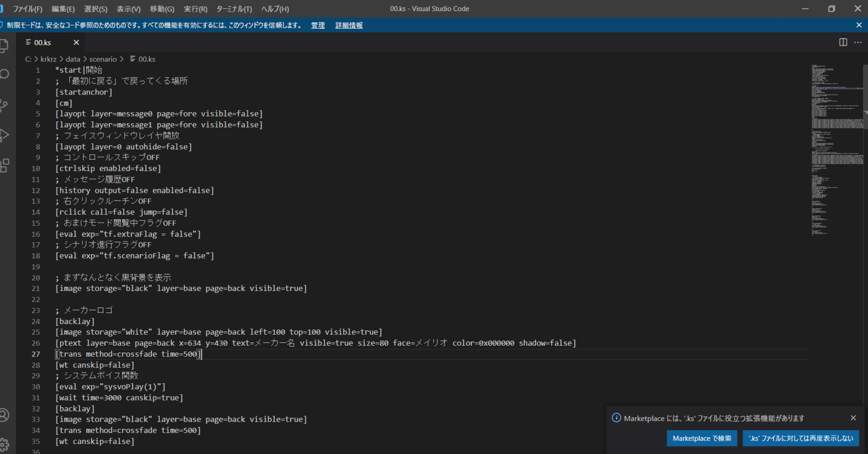868x454 pixels.
Task: Click line number 27 in gutter
Action: pos(36,354)
